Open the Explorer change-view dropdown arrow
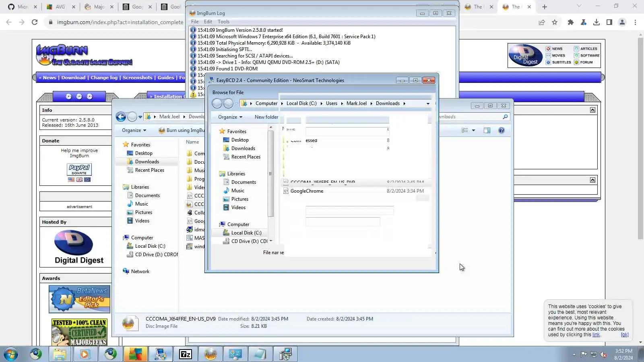644x362 pixels. coord(473,130)
